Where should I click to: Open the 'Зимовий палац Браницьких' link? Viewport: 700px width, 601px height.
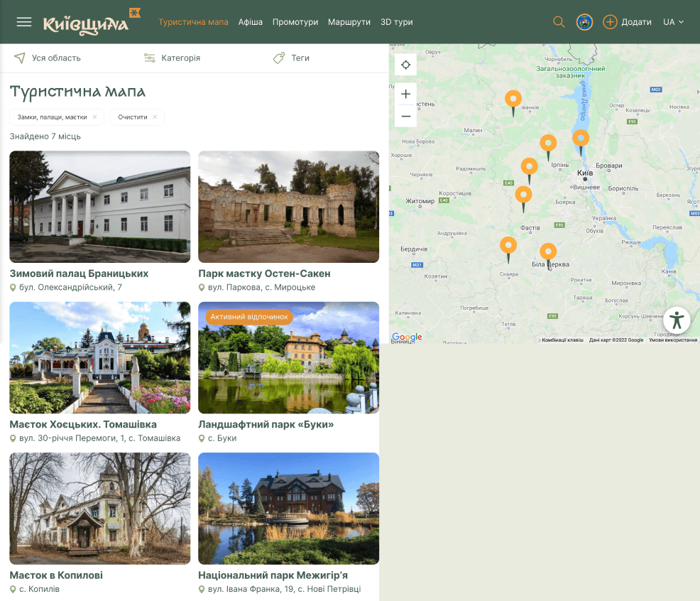[79, 274]
